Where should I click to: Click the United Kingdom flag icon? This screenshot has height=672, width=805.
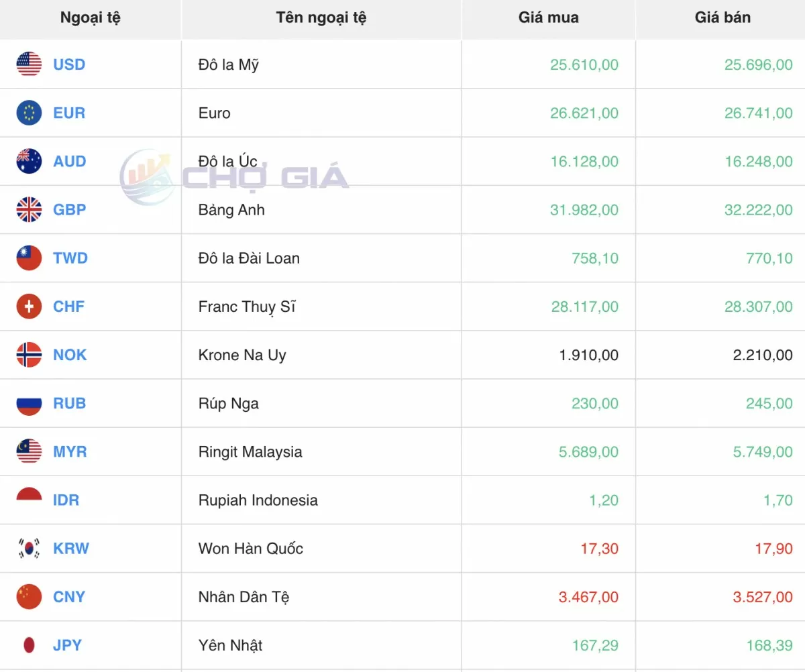pyautogui.click(x=29, y=210)
